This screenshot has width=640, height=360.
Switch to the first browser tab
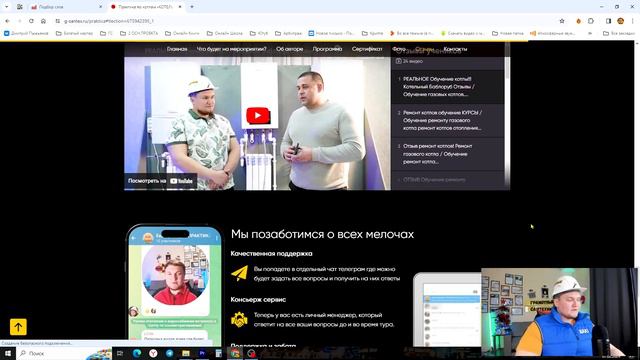[x=64, y=7]
